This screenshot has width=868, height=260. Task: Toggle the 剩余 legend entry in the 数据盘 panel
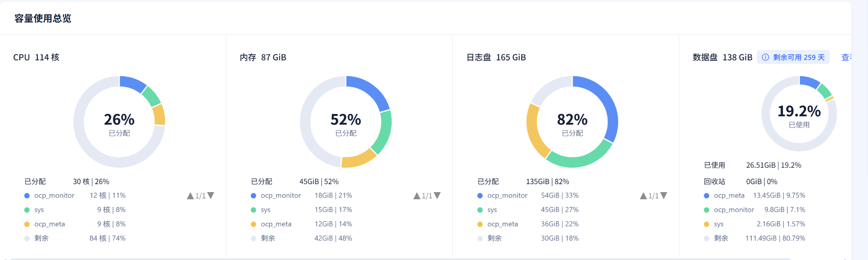(x=721, y=239)
